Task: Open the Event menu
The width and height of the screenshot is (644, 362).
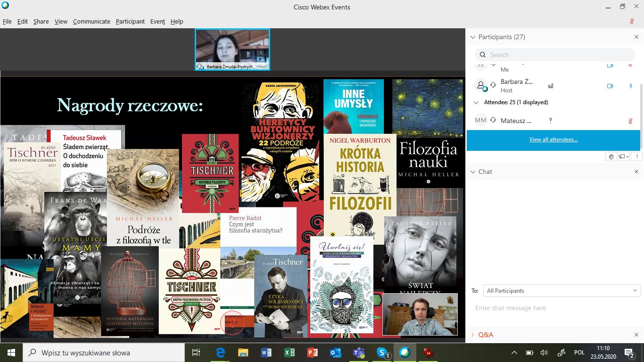Action: 157,22
